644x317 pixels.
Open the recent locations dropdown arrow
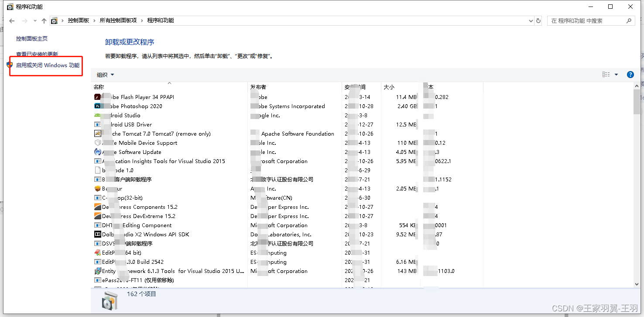[x=35, y=21]
